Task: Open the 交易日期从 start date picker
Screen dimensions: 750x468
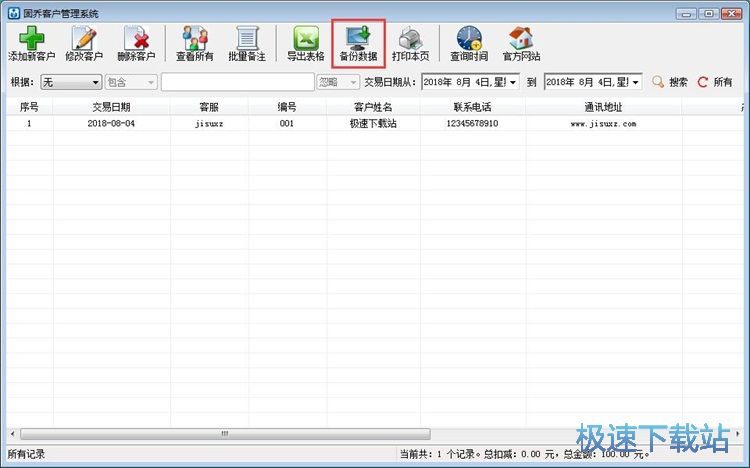Action: 470,82
